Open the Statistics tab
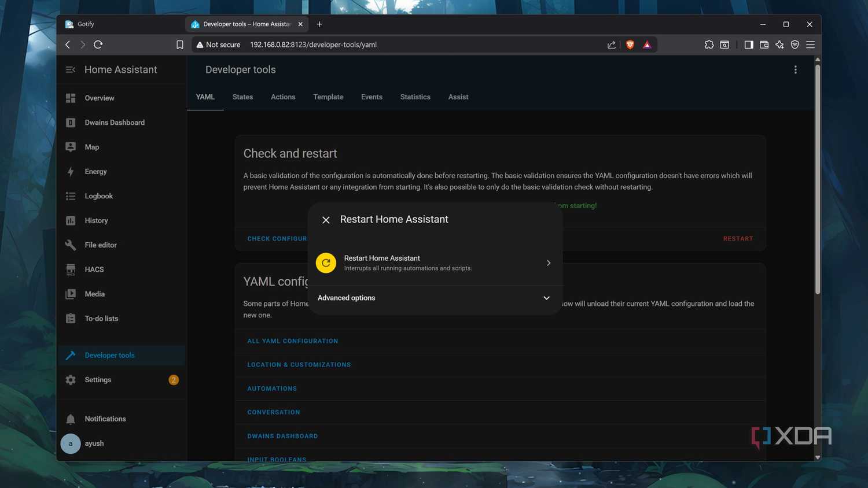The image size is (868, 488). click(415, 97)
